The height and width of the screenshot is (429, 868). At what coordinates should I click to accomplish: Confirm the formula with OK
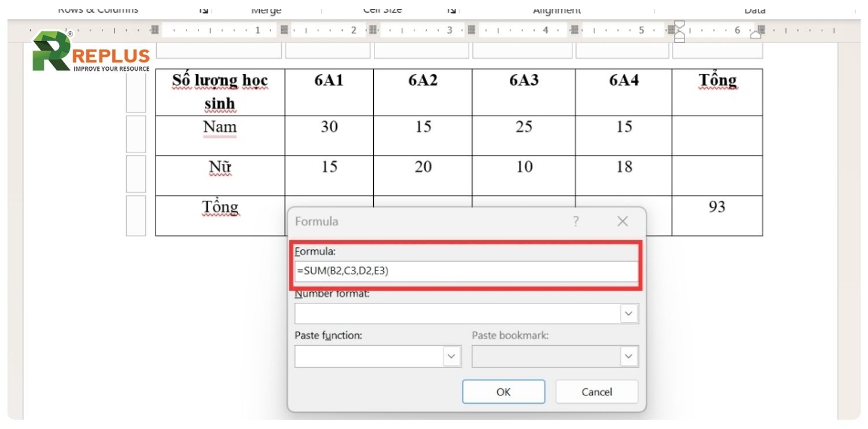[503, 392]
